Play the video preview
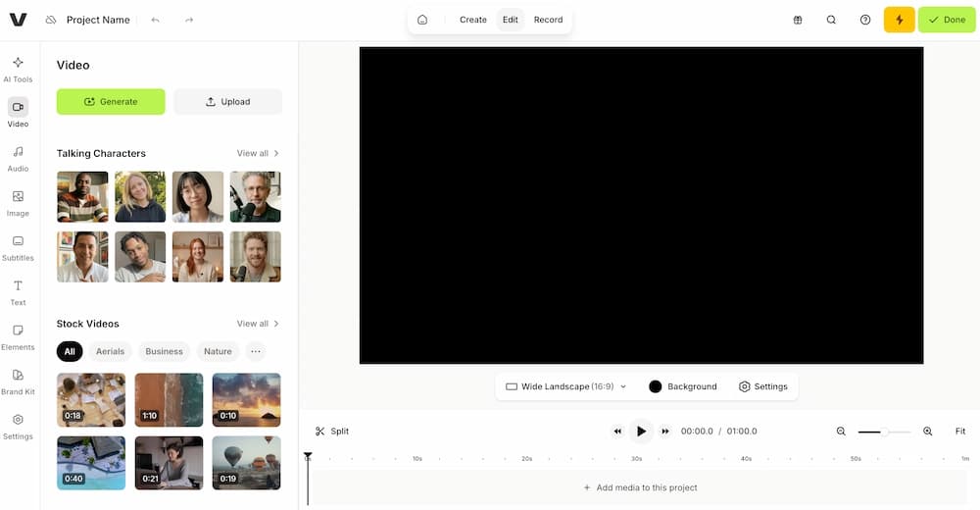This screenshot has height=510, width=980. (x=641, y=432)
